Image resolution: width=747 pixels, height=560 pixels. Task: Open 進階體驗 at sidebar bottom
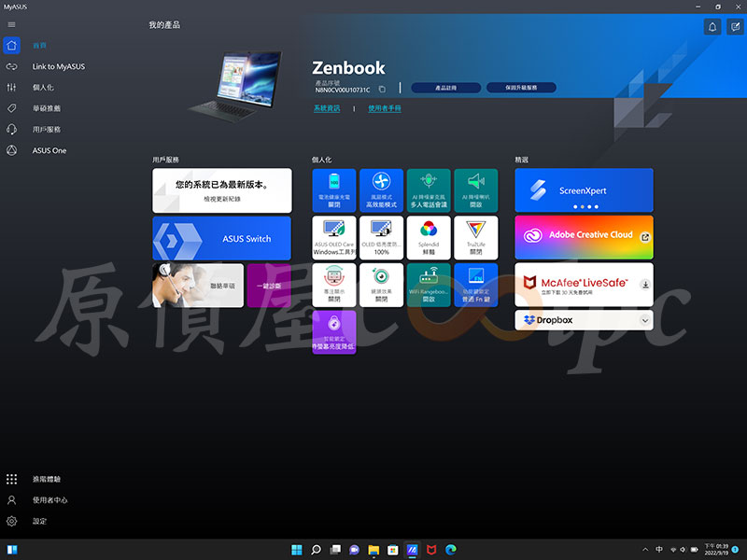pyautogui.click(x=46, y=479)
